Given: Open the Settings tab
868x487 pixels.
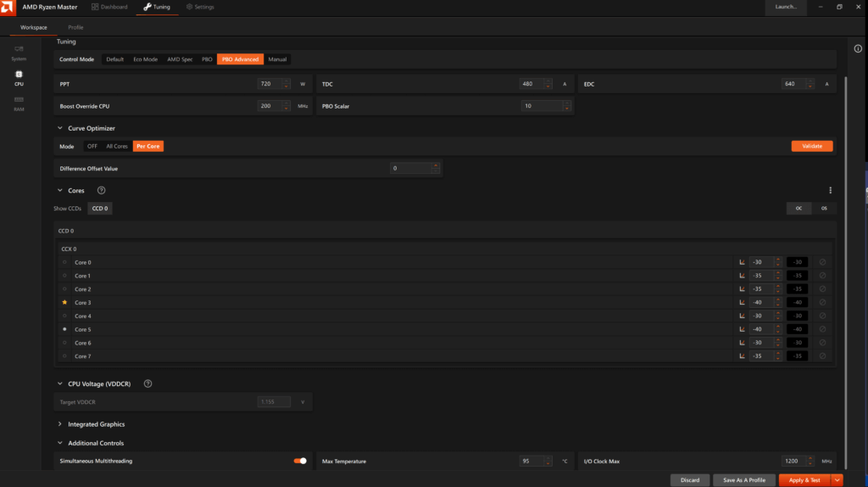Looking at the screenshot, I should pyautogui.click(x=200, y=7).
